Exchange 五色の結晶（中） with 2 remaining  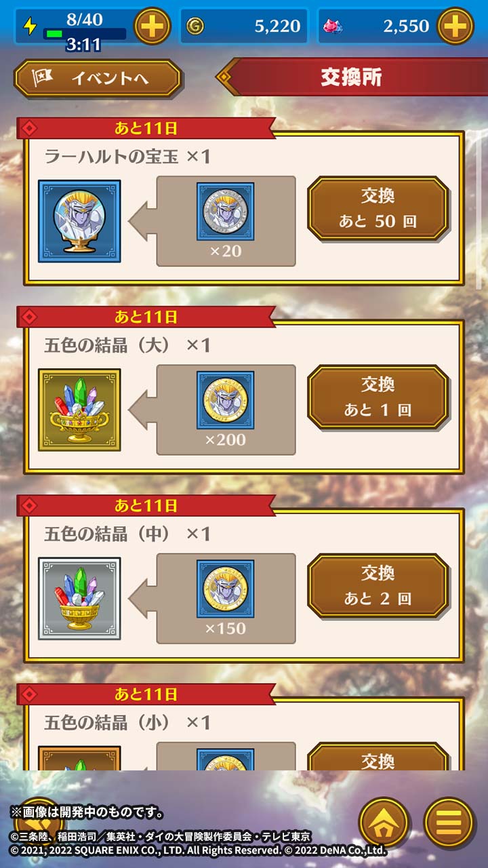378,585
